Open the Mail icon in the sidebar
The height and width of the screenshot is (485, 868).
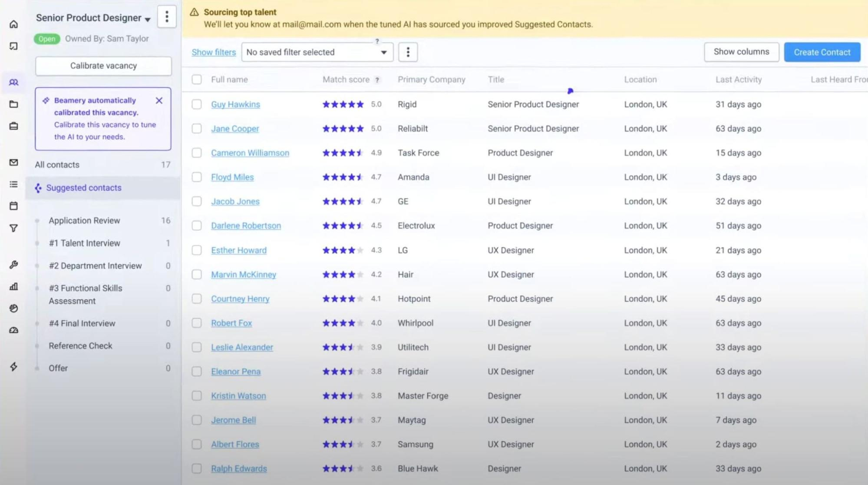tap(13, 163)
